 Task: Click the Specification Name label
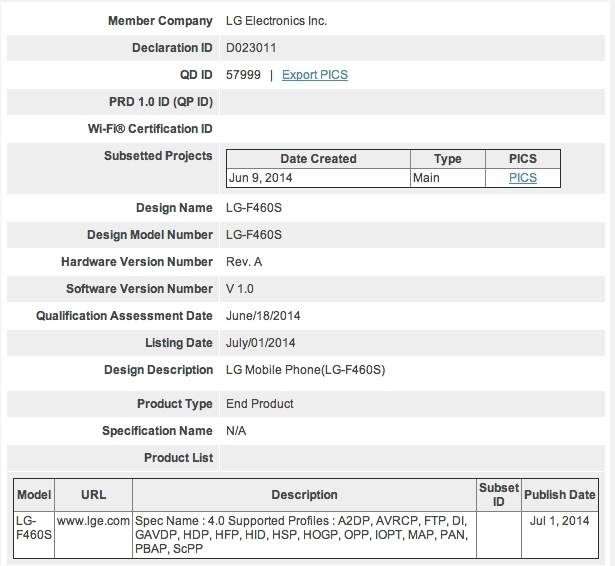[157, 431]
